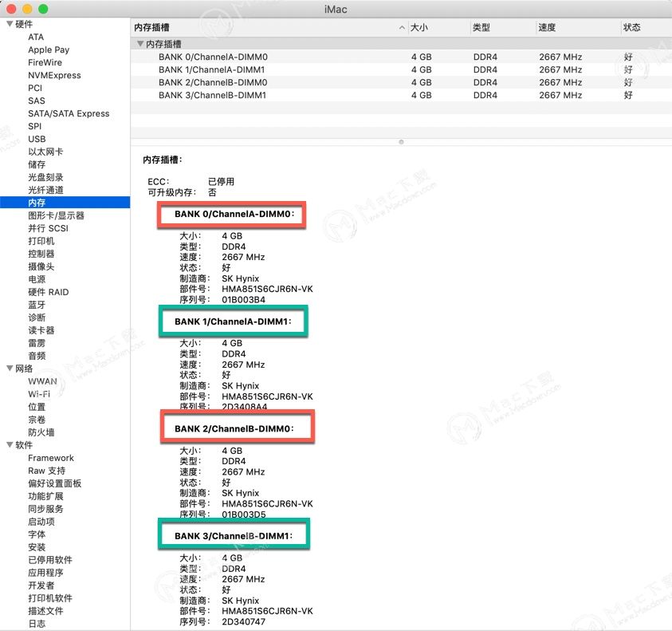The width and height of the screenshot is (672, 631).
Task: Select BANK 3/ChannelB-DIMM1 table row
Action: [401, 95]
